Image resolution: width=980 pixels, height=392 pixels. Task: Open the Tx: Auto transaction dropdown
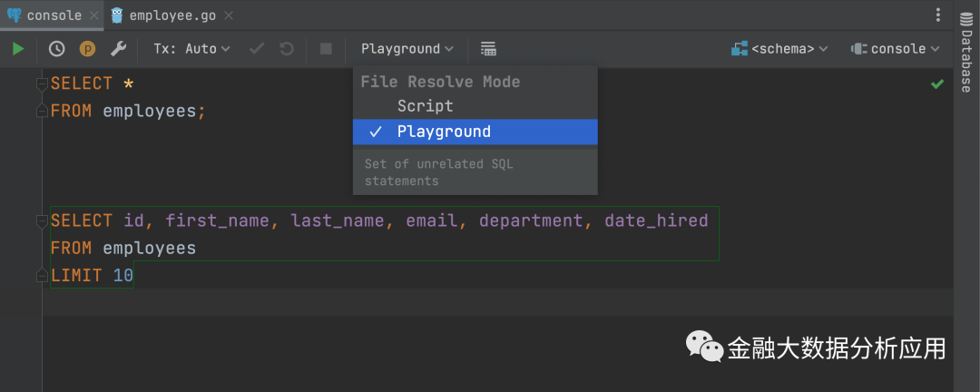tap(191, 49)
